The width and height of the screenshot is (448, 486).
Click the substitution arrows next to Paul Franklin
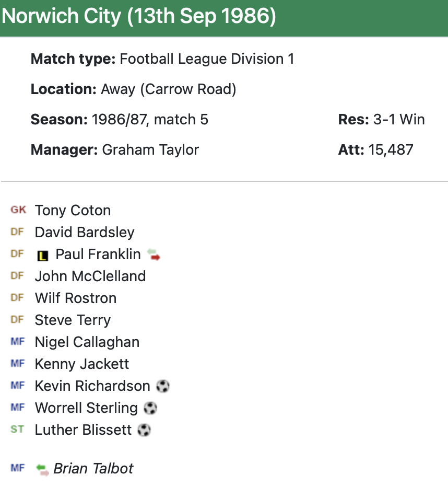(154, 254)
